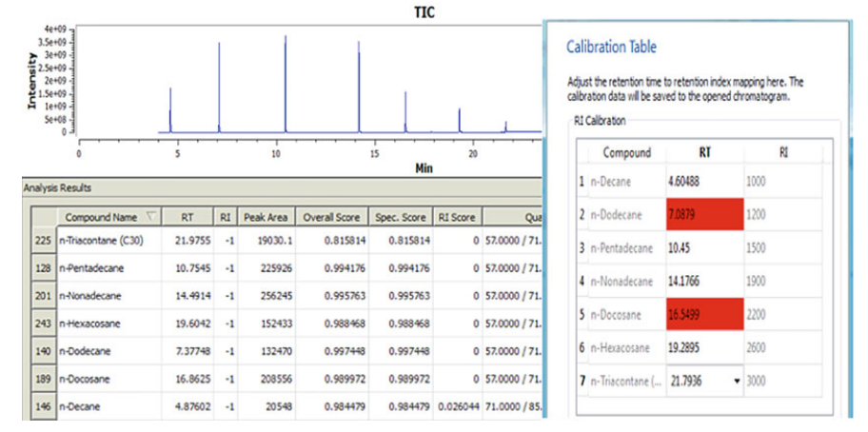This screenshot has height=432, width=868.
Task: Click the Analysis Results panel title
Action: [x=57, y=188]
